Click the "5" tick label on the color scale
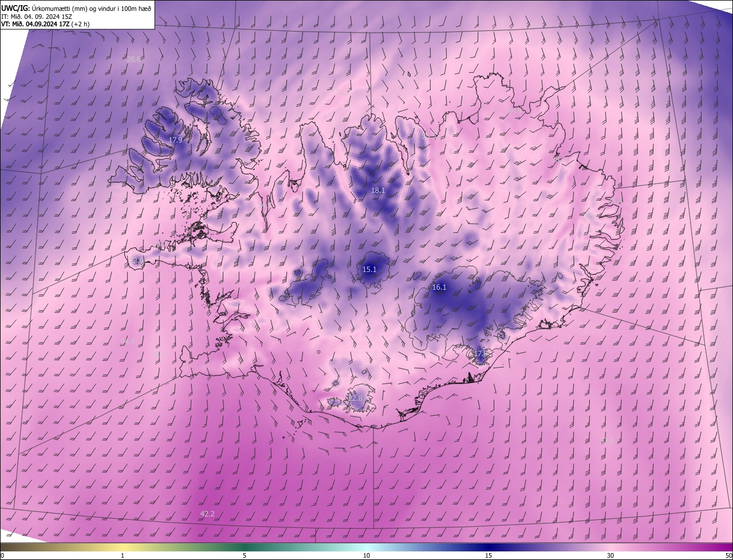Viewport: 733px width, 560px height. (245, 555)
